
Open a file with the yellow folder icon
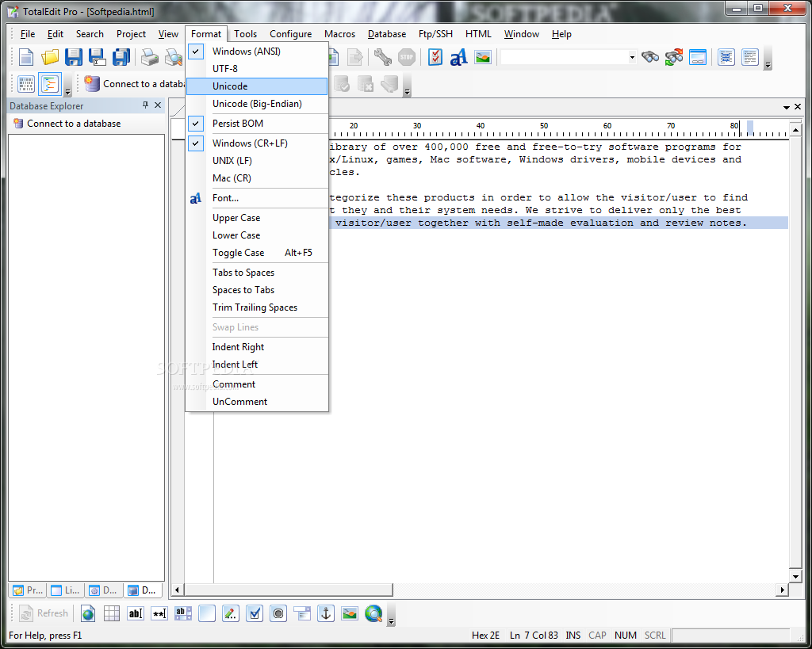tap(50, 57)
